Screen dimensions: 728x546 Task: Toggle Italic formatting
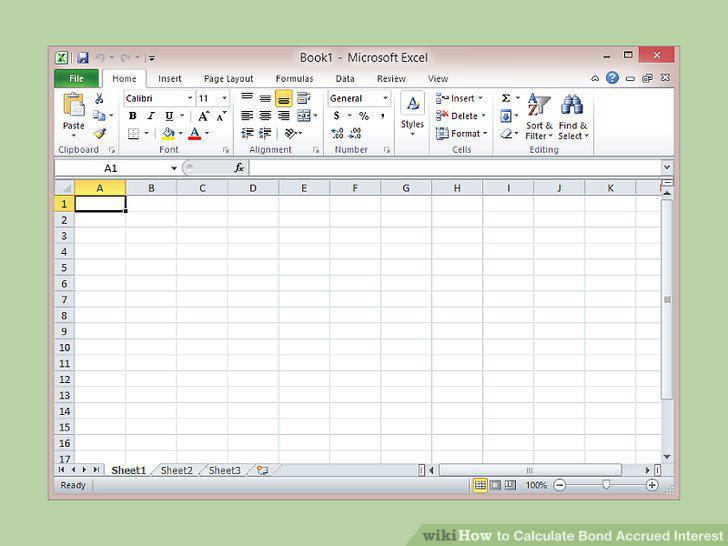point(151,116)
